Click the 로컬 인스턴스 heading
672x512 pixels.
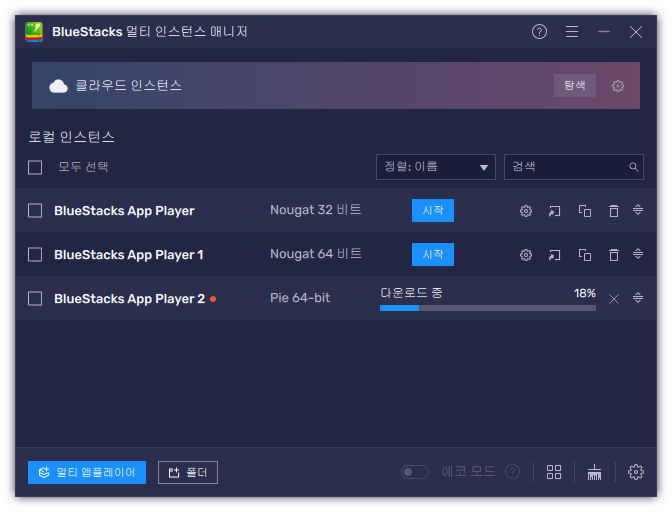72,137
